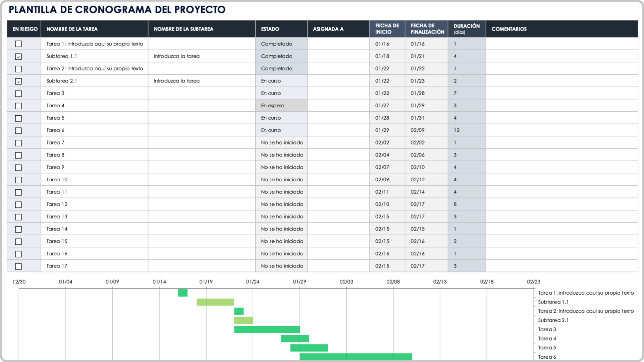Click the 12/30 date label on chart axis
Image resolution: width=644 pixels, height=362 pixels.
point(19,282)
